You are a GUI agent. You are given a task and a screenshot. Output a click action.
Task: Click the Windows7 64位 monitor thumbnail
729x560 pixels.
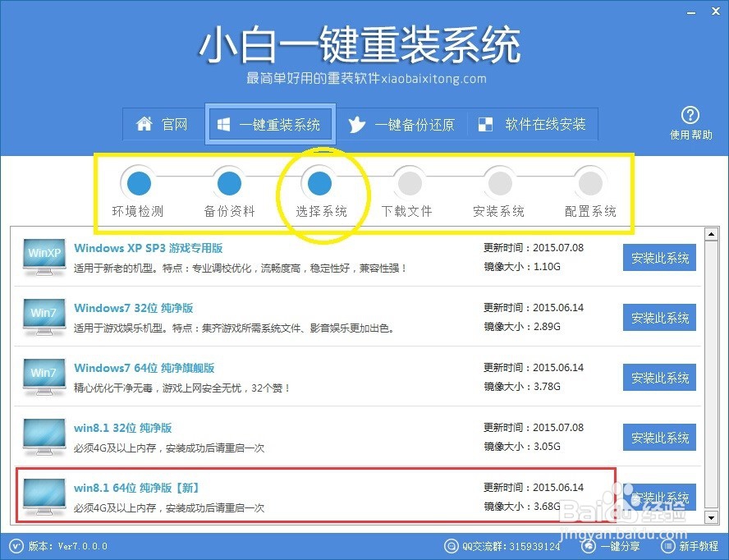[44, 377]
